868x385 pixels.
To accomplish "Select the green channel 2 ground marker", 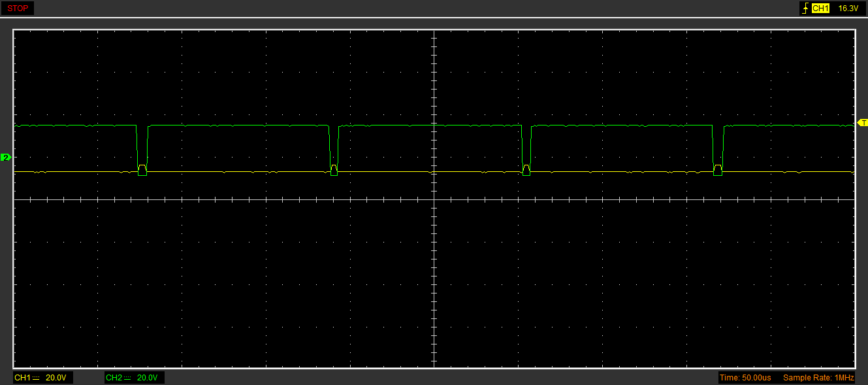I will click(x=6, y=158).
